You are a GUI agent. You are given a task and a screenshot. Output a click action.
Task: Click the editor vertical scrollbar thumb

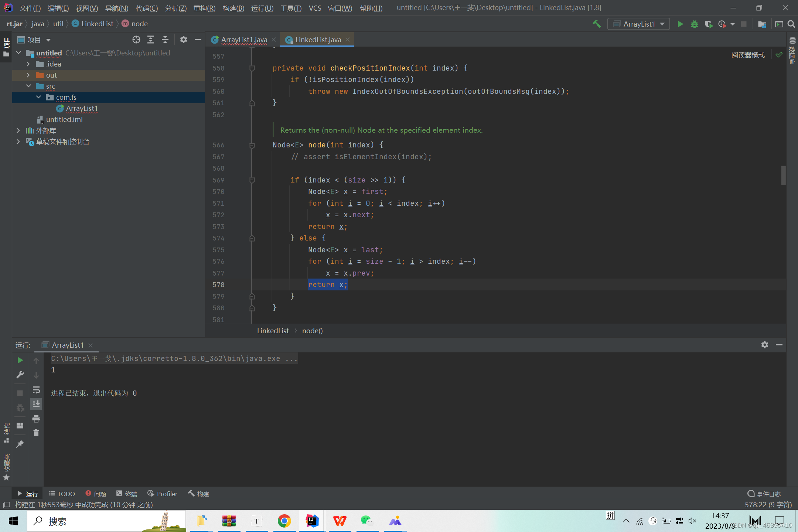point(783,175)
